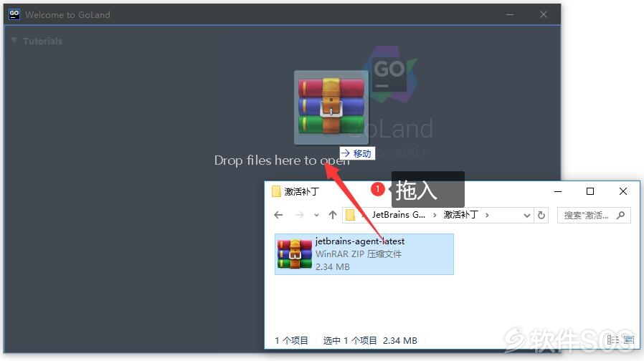
Task: Collapse the Tutorials section arrow
Action: tap(14, 40)
